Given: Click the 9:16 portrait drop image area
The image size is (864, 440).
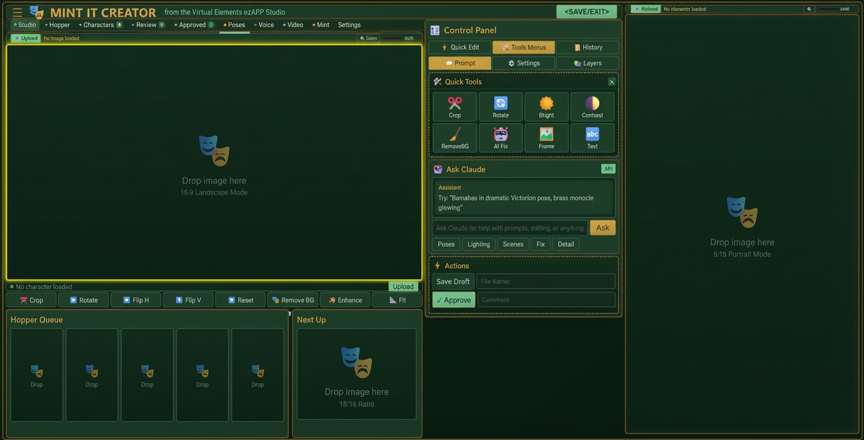Looking at the screenshot, I should click(x=742, y=224).
